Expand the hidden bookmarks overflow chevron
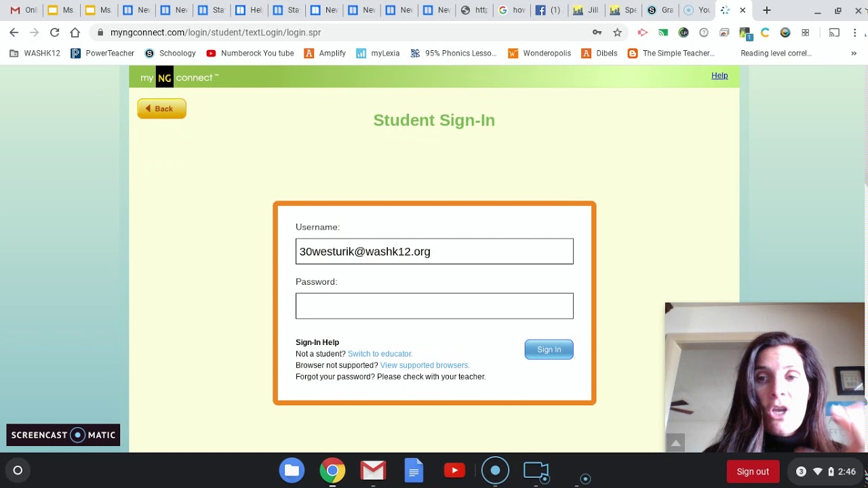This screenshot has height=488, width=868. click(853, 54)
